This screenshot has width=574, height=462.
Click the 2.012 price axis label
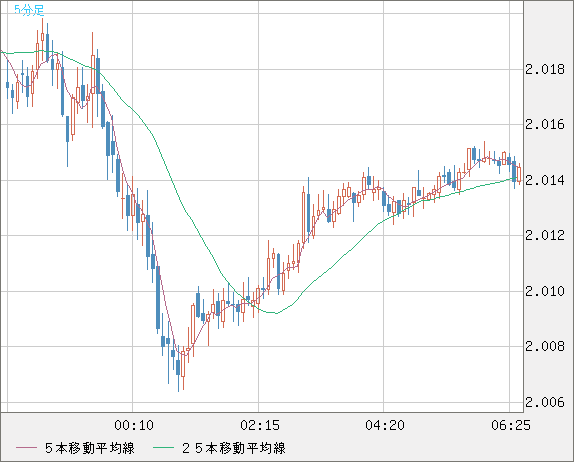[x=545, y=235]
